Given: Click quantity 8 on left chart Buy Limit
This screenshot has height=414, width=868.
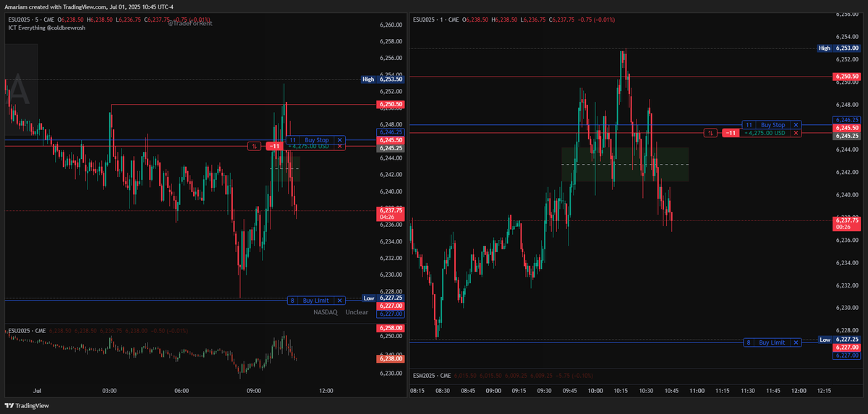Looking at the screenshot, I should (x=292, y=301).
